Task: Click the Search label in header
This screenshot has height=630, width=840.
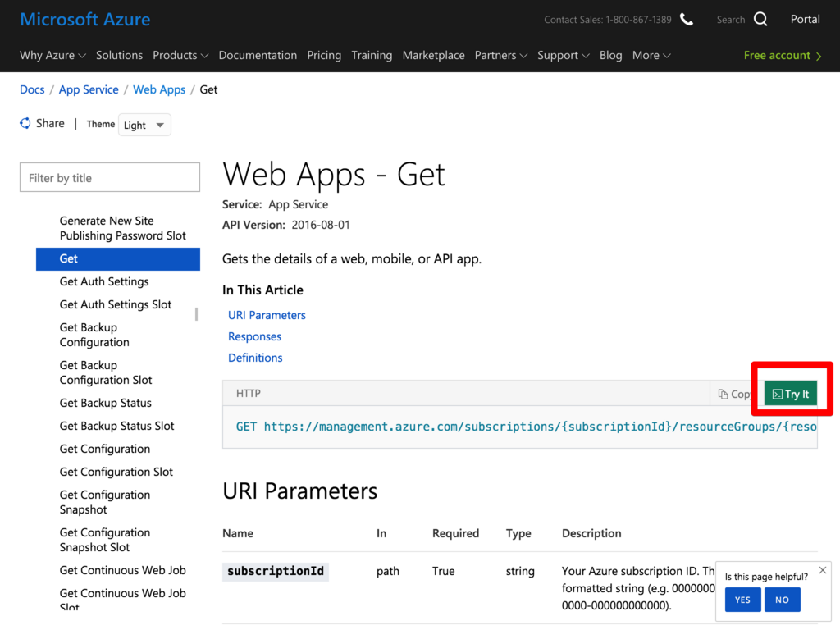Action: point(731,20)
